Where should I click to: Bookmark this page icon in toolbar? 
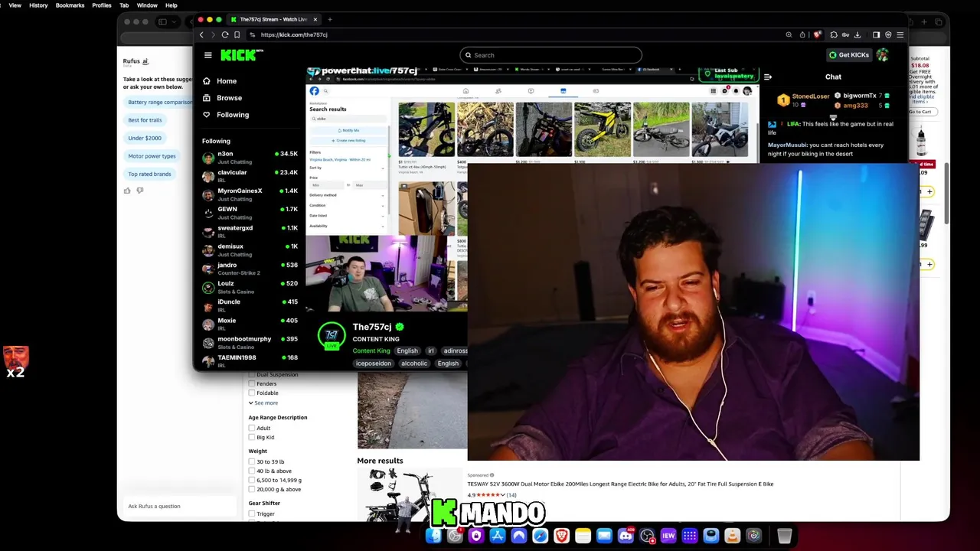point(237,34)
